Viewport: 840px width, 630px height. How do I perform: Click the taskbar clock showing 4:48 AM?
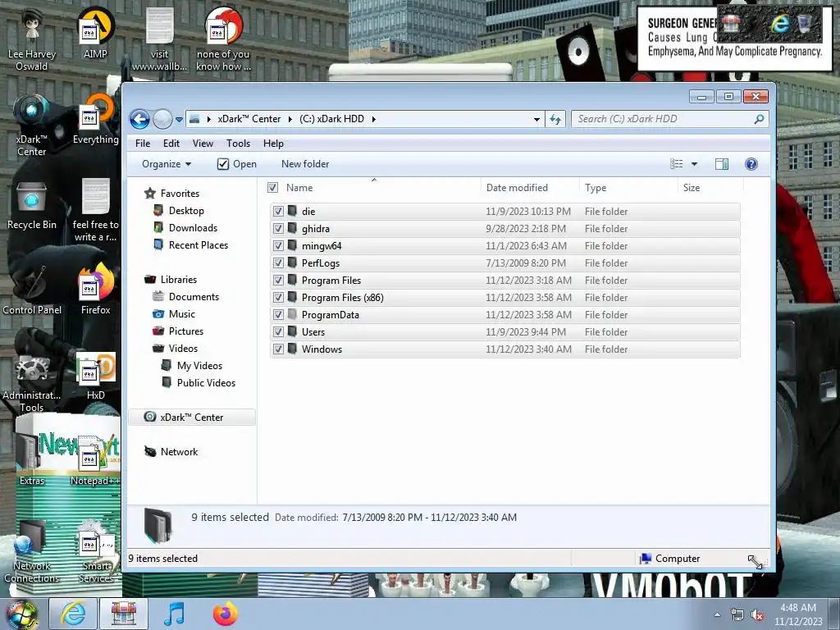797,614
